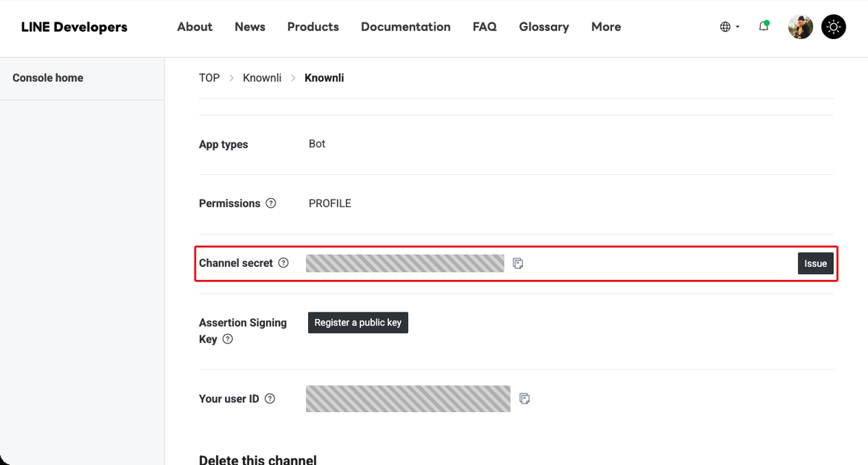The image size is (868, 465).
Task: Click Register a public key button
Action: (x=358, y=323)
